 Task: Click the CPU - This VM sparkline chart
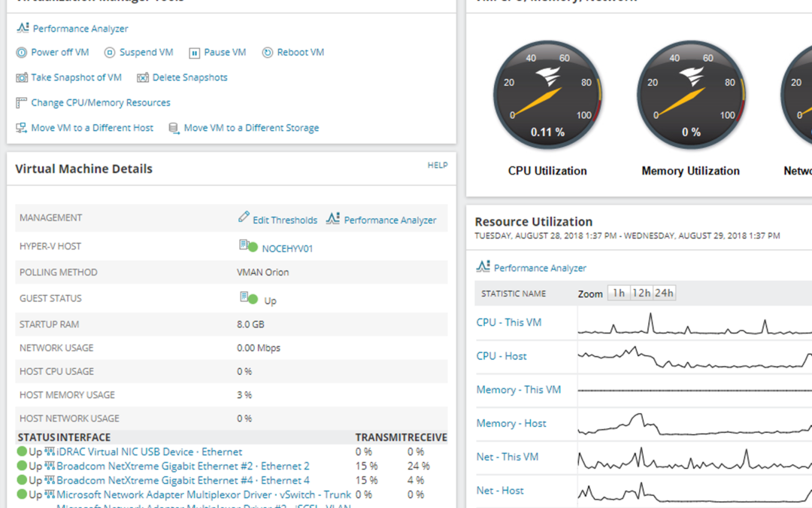[695, 324]
